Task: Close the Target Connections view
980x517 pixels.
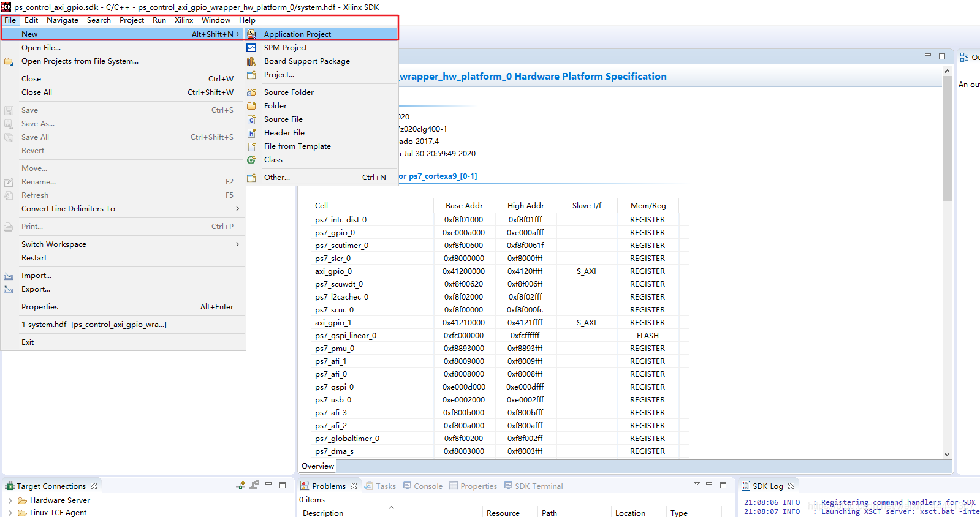Action: pyautogui.click(x=94, y=486)
